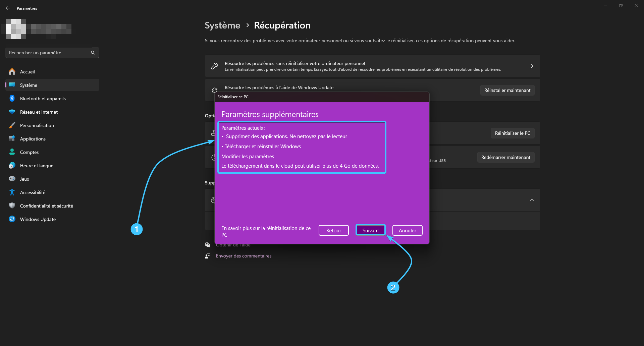The height and width of the screenshot is (346, 644).
Task: Click the Suivant button in dialog
Action: [x=371, y=230]
